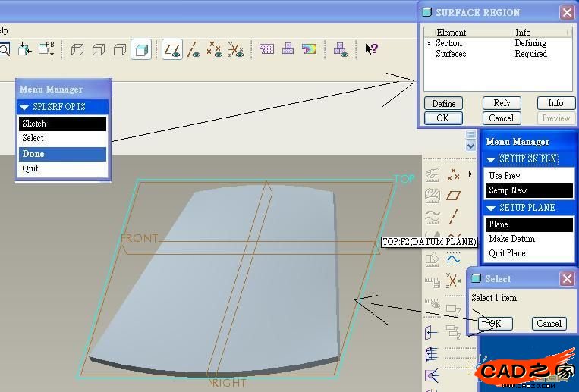
Task: Select the datum plane tool in the sidebar
Action: (453, 196)
